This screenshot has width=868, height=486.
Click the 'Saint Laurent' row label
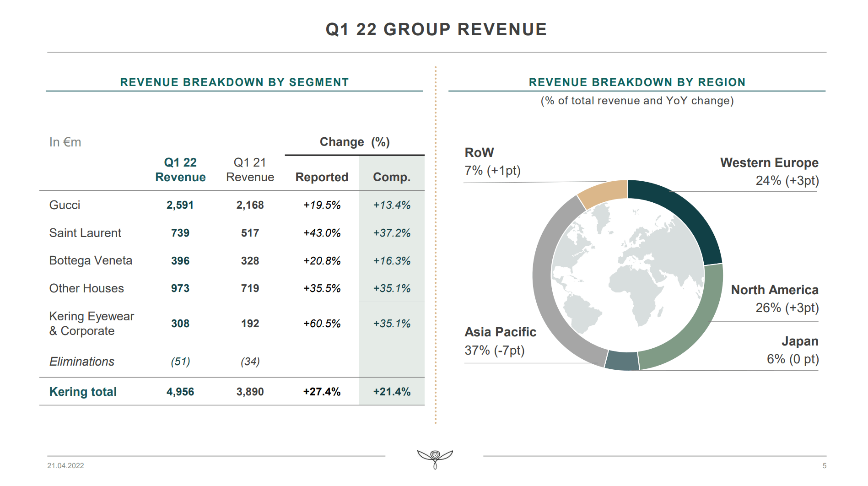[85, 233]
